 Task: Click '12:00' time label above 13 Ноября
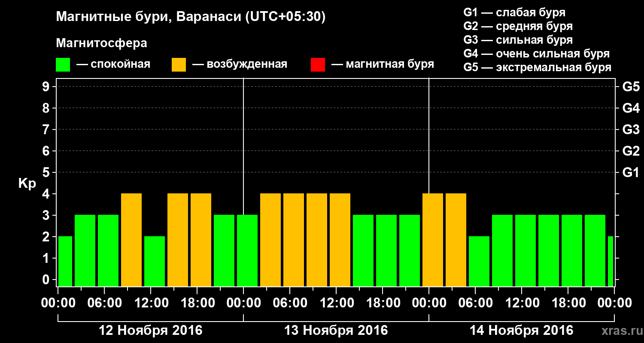pyautogui.click(x=336, y=303)
